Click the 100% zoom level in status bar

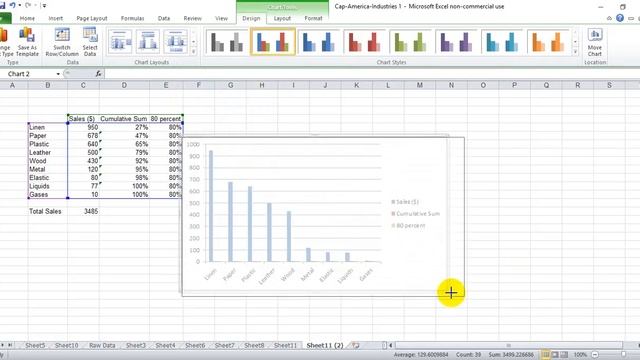580,355
